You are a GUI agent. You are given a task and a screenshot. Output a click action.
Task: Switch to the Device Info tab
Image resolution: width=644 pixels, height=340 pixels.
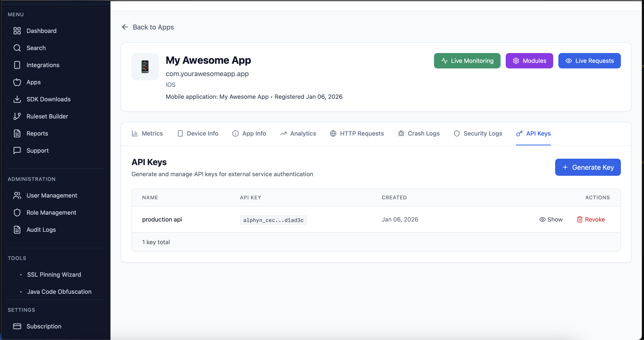click(x=197, y=134)
